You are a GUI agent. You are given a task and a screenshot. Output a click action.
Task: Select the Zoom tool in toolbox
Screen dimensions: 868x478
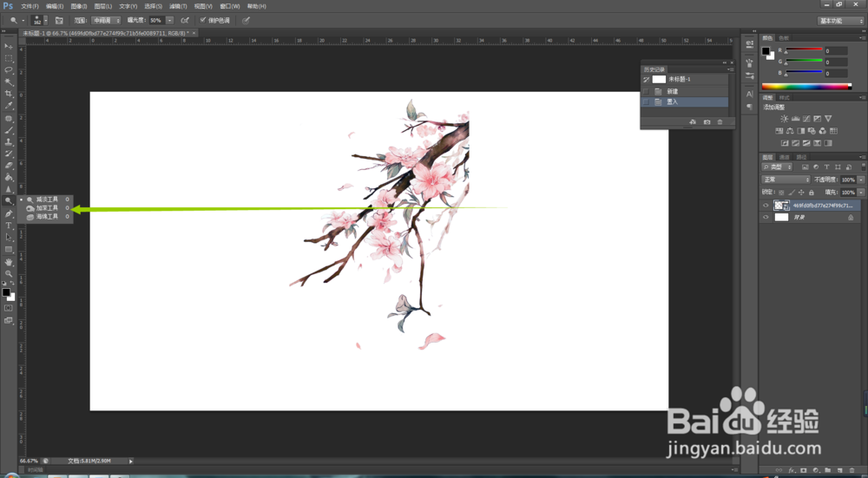tap(9, 274)
